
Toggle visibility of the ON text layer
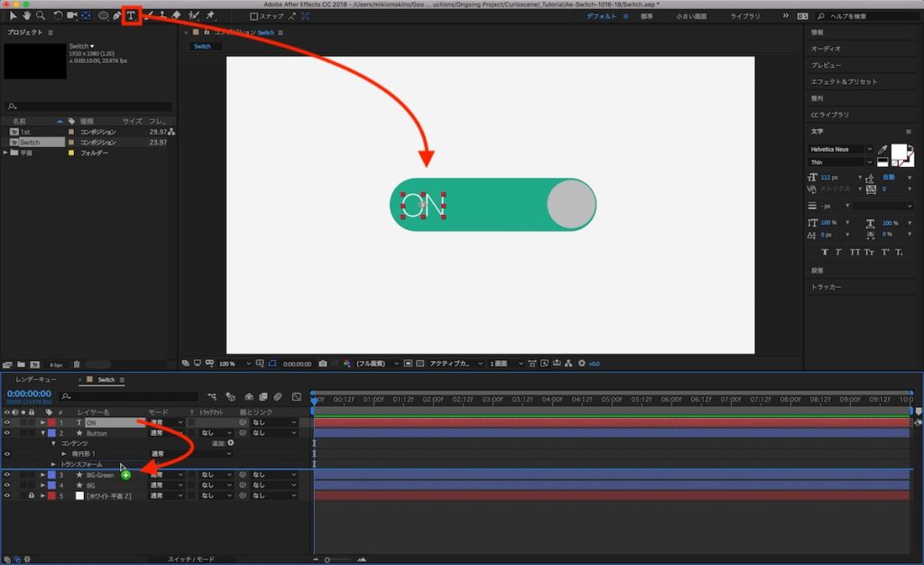coord(7,422)
